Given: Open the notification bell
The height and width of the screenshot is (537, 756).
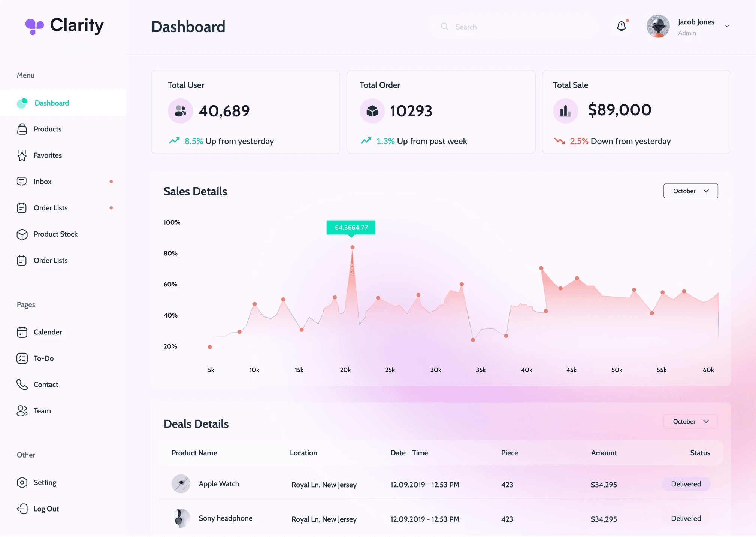Looking at the screenshot, I should pyautogui.click(x=622, y=26).
